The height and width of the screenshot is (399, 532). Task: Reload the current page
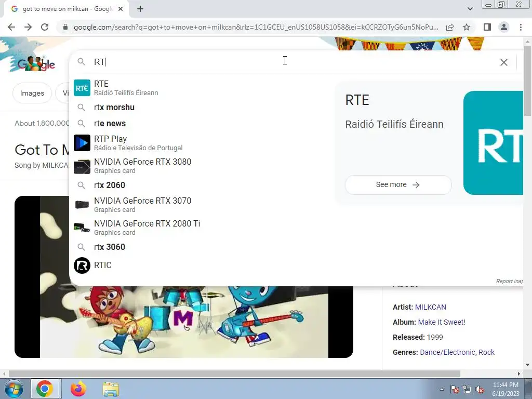[45, 27]
